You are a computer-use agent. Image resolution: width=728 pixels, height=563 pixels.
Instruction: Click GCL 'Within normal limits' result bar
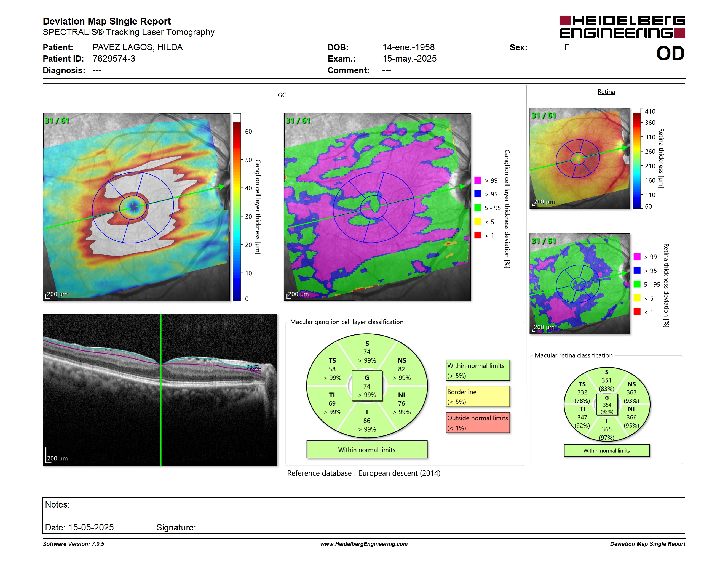(367, 450)
